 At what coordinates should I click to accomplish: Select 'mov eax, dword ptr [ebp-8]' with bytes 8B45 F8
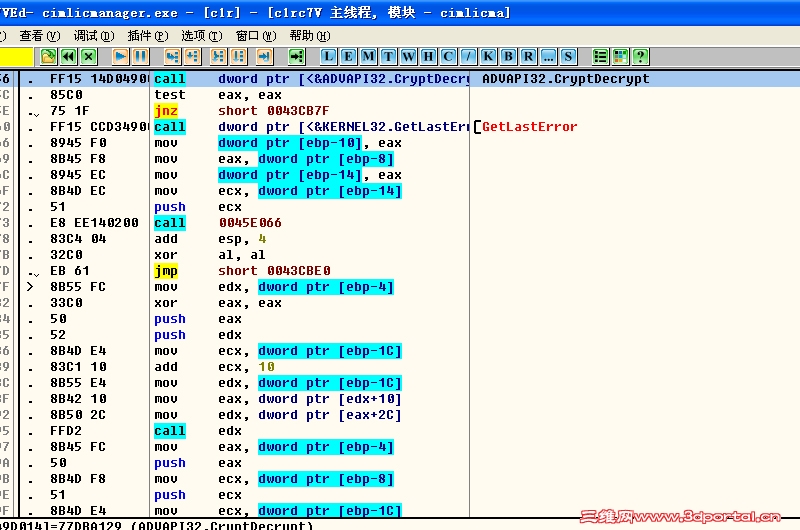coord(274,159)
